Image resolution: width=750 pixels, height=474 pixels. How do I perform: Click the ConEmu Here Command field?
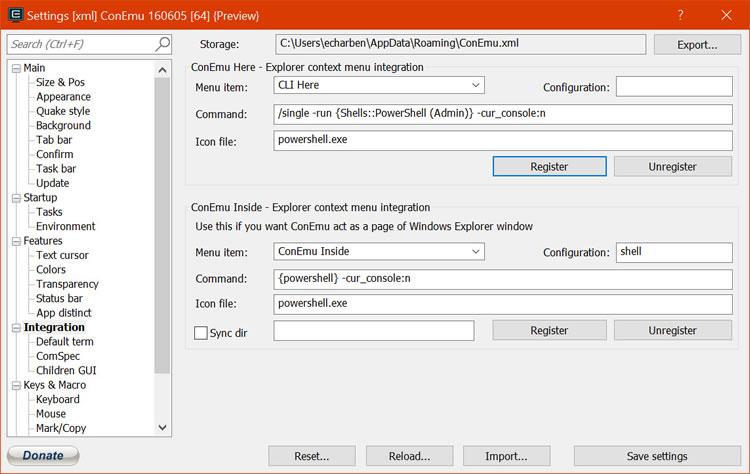point(503,114)
